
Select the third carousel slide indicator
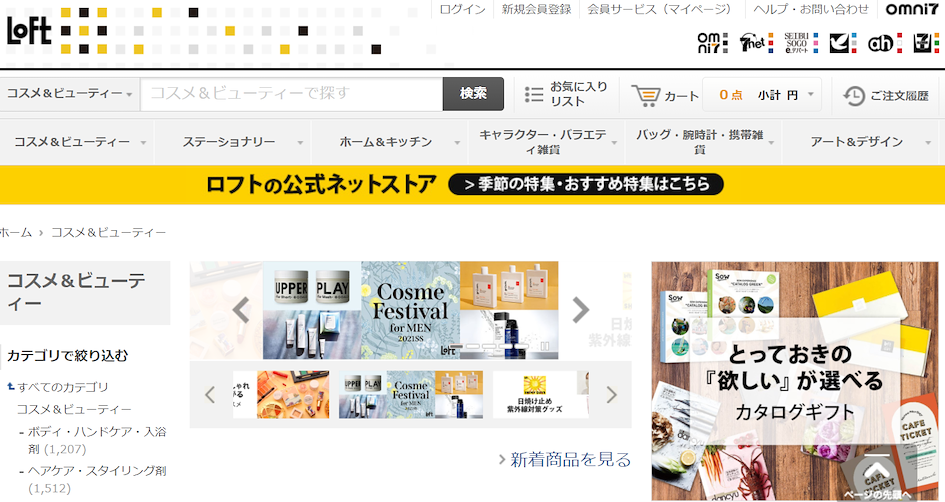click(488, 347)
